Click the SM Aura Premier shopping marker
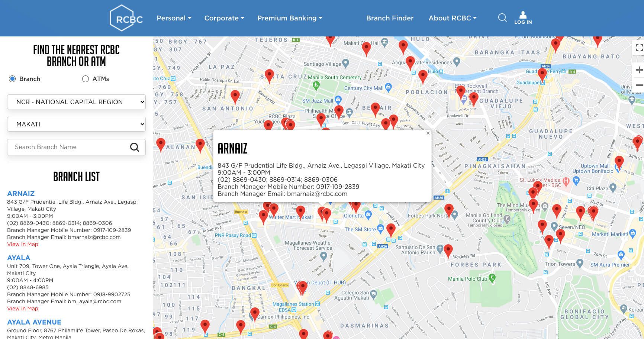Screen dimensions: 644x339 pos(621,255)
